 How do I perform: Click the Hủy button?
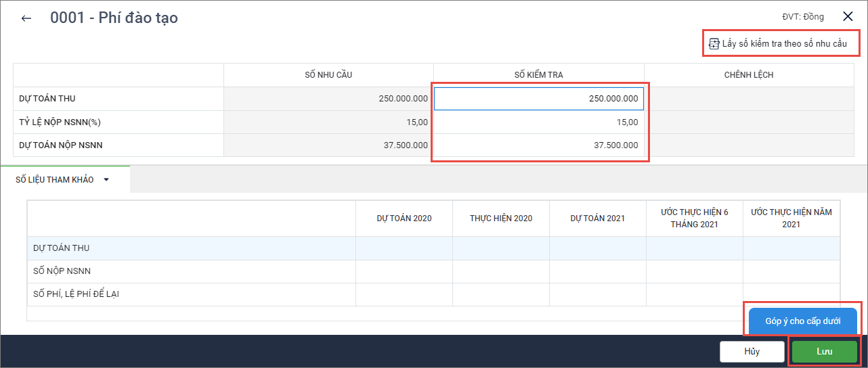[x=752, y=352]
